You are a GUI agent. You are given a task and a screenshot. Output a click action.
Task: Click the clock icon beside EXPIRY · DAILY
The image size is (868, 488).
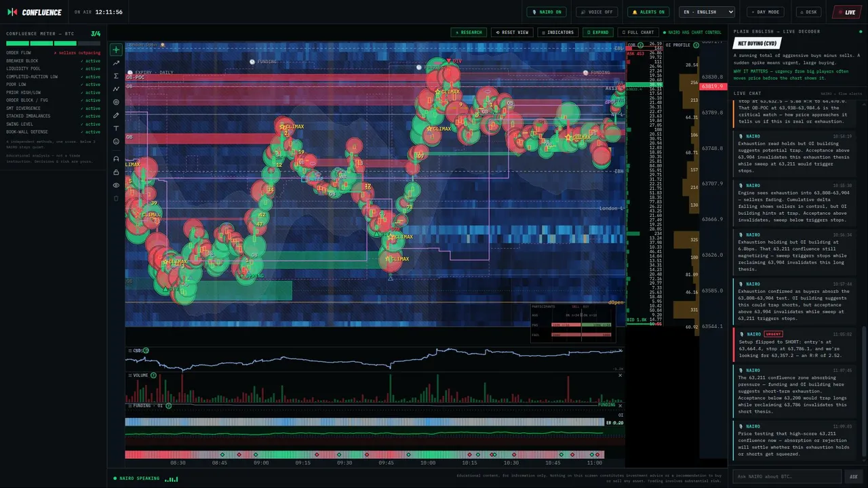pyautogui.click(x=130, y=72)
